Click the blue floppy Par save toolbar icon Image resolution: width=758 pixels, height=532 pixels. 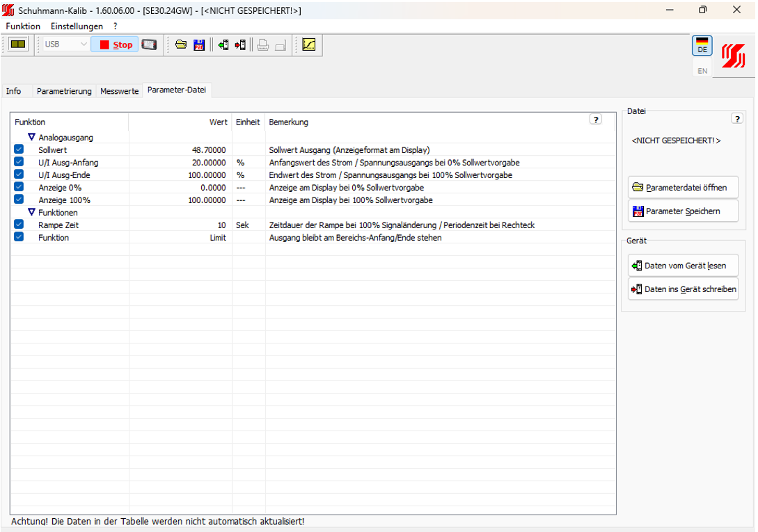click(x=198, y=45)
